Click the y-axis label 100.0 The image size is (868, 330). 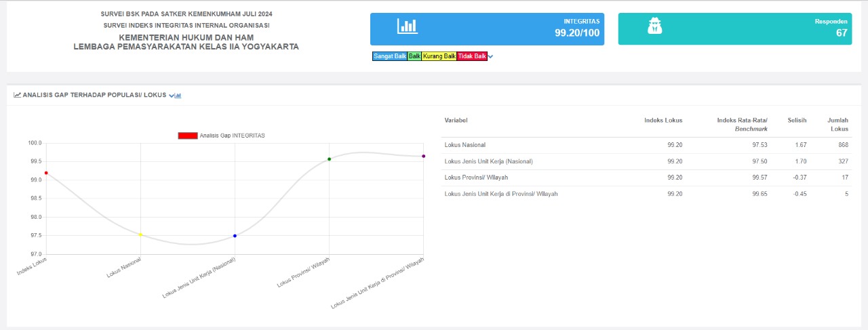pos(35,143)
